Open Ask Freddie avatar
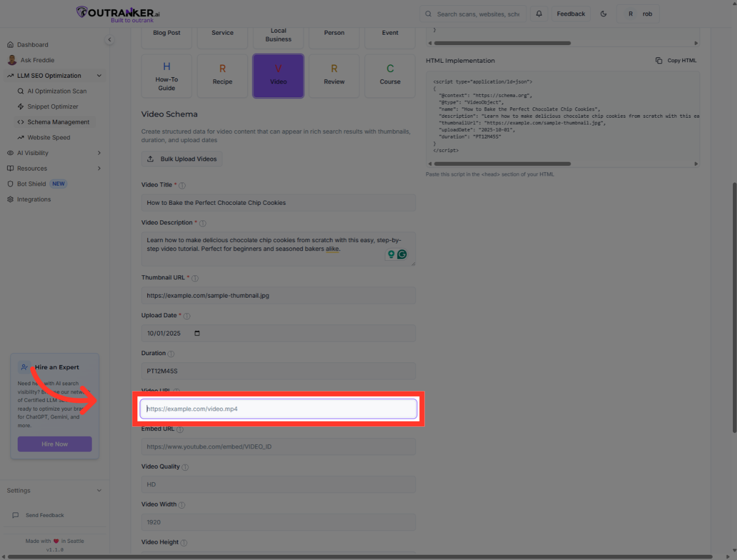This screenshot has height=560, width=737. click(12, 60)
